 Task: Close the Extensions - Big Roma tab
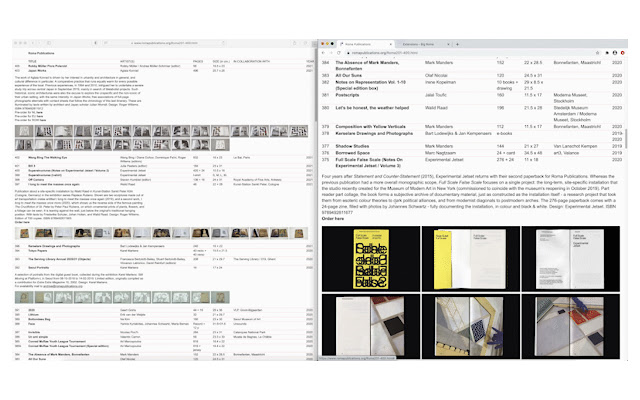click(x=448, y=44)
